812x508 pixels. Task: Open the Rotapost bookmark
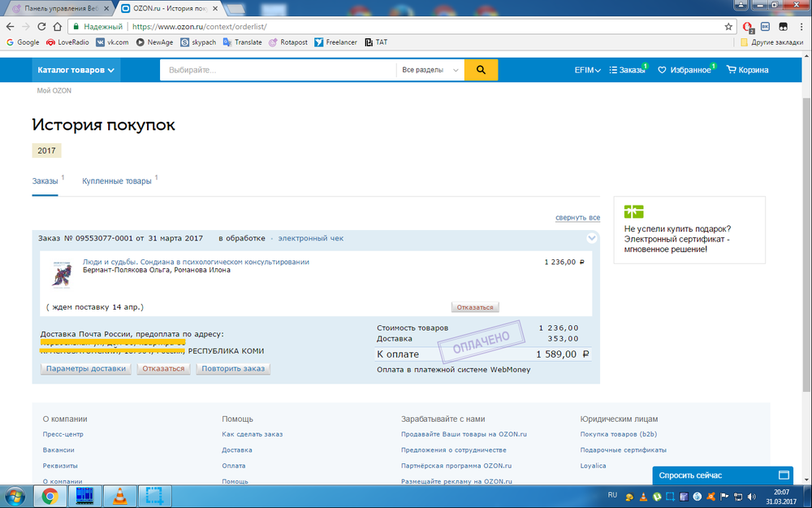pyautogui.click(x=288, y=42)
